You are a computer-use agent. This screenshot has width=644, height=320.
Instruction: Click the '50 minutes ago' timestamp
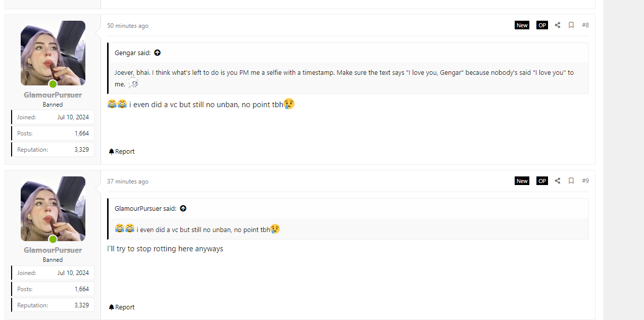pyautogui.click(x=128, y=26)
